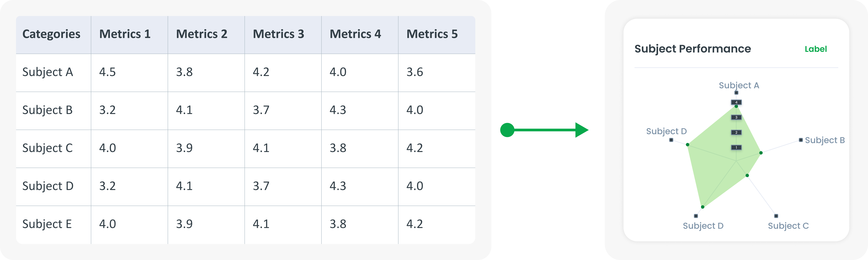
Task: Select the Categories column header
Action: pos(51,34)
